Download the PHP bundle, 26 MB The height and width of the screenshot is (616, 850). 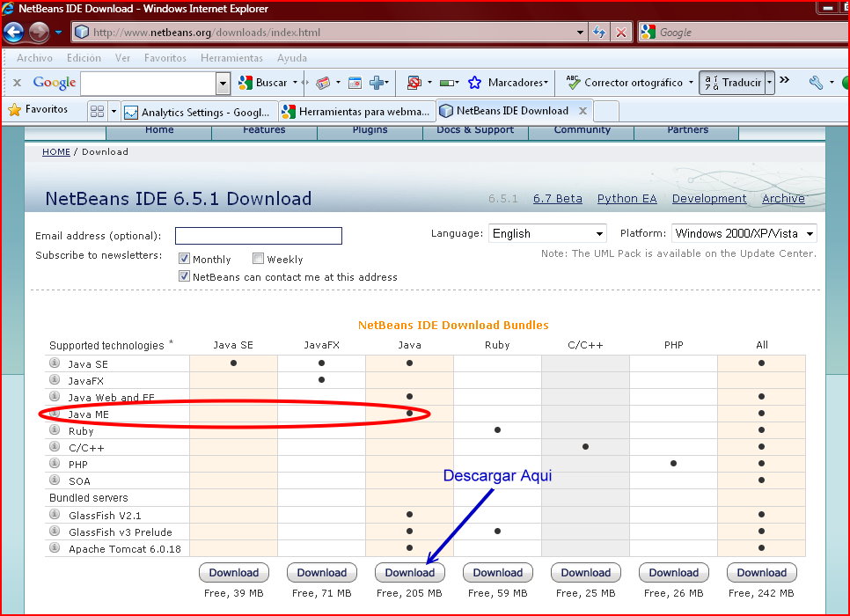674,573
